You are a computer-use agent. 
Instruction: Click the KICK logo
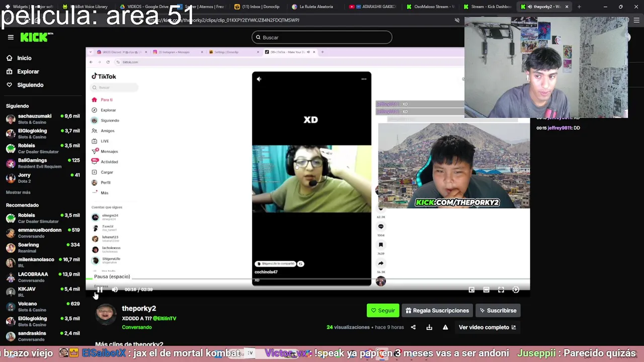coord(36,37)
